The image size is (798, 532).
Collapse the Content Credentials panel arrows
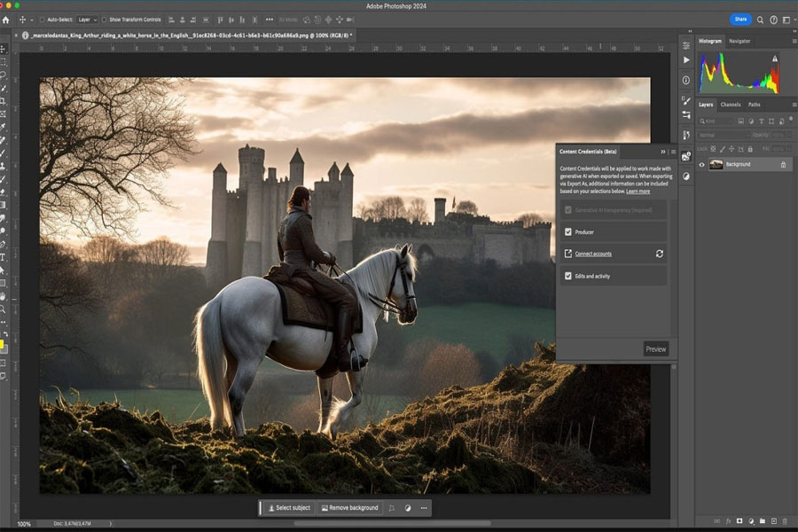tap(662, 152)
